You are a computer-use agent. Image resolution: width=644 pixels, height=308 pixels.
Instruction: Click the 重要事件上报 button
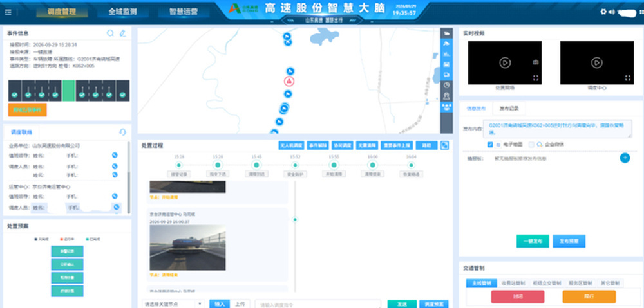[x=396, y=145]
